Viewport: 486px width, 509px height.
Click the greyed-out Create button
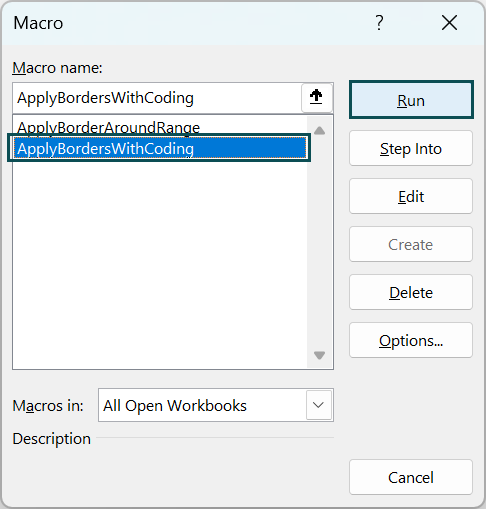[411, 244]
